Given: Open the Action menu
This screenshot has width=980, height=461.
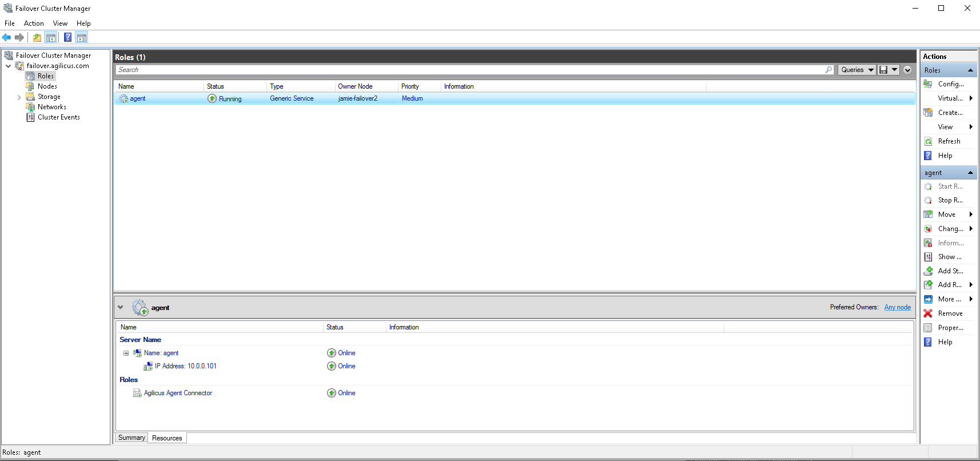Looking at the screenshot, I should pos(34,23).
